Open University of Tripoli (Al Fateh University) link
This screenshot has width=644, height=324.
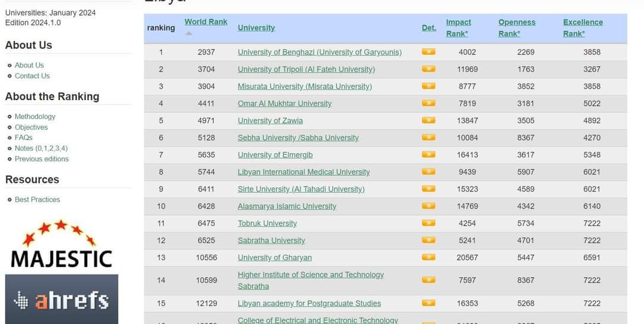[306, 69]
